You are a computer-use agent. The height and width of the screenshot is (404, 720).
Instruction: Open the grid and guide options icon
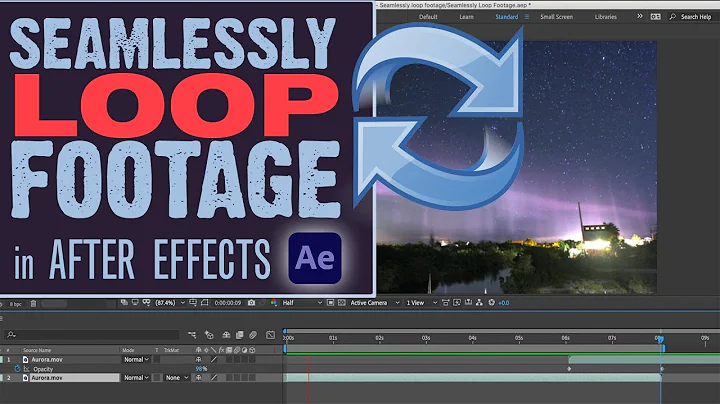[193, 303]
